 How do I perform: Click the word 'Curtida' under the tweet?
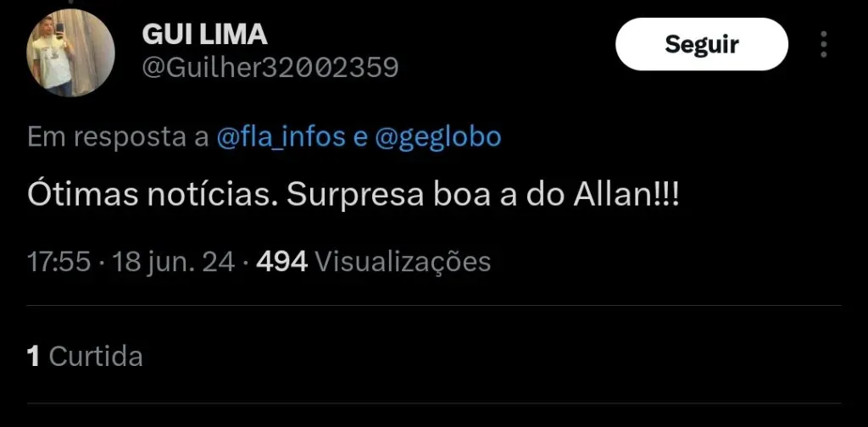96,356
